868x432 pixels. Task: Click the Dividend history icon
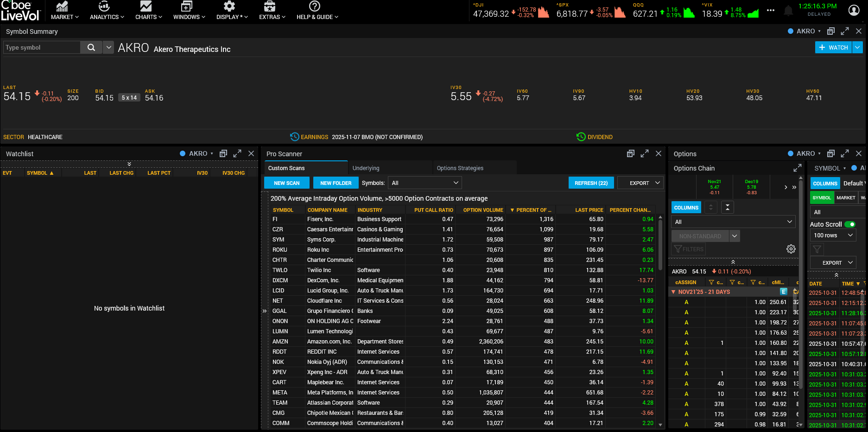pyautogui.click(x=581, y=137)
